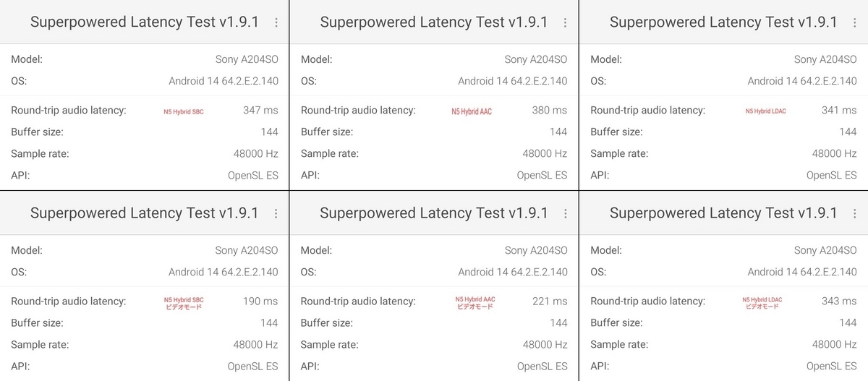
Task: Click the N5 Hybrid LDAC ビデオモード label
Action: tap(762, 303)
